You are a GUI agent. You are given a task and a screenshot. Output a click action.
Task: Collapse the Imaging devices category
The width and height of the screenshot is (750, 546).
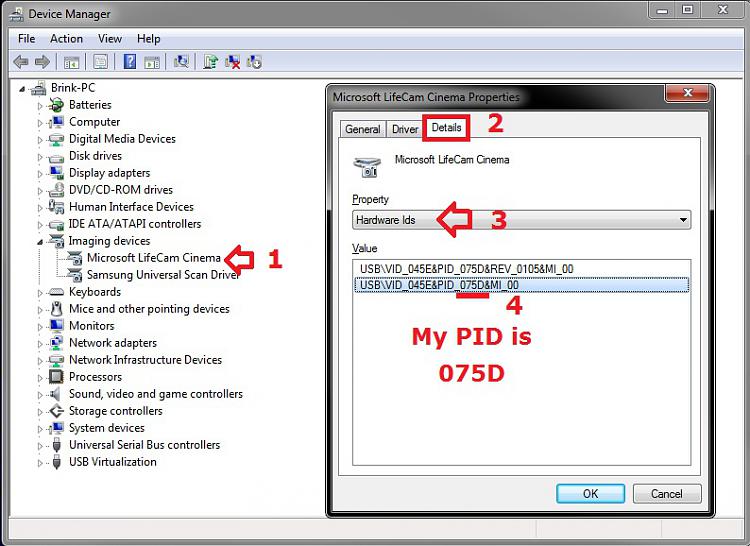pyautogui.click(x=40, y=242)
